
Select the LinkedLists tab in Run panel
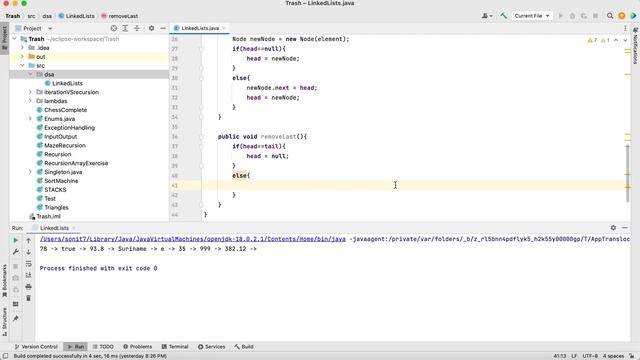(x=54, y=228)
